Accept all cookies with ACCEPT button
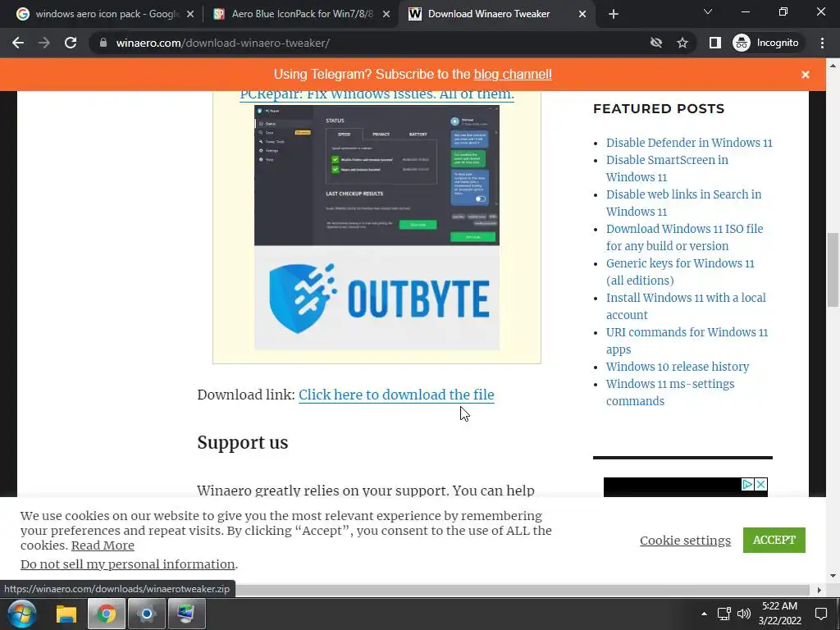The width and height of the screenshot is (840, 630). click(x=774, y=540)
